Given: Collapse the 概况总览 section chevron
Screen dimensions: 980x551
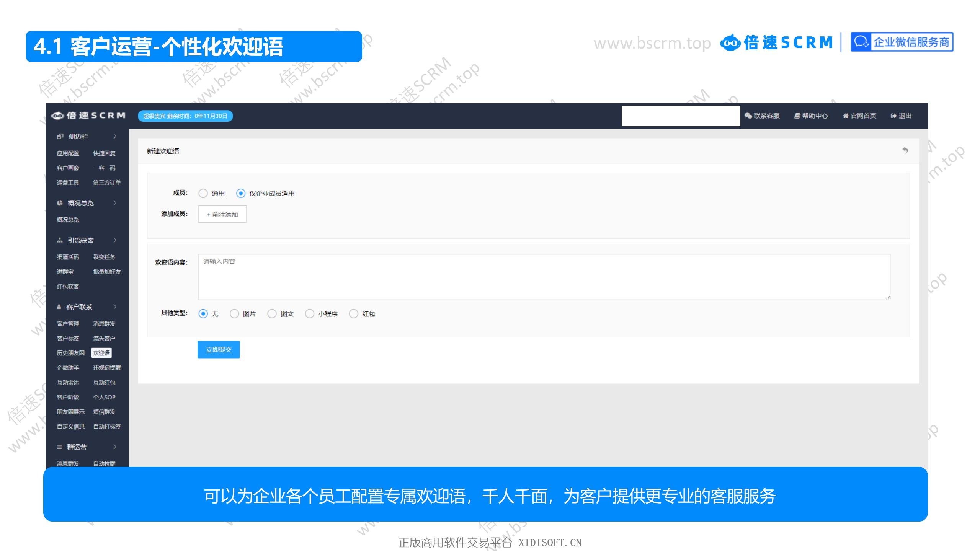Looking at the screenshot, I should pos(115,203).
